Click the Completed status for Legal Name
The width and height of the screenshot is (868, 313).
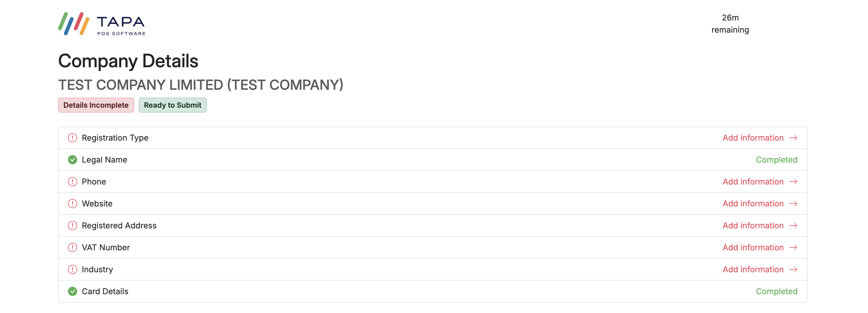(x=777, y=159)
